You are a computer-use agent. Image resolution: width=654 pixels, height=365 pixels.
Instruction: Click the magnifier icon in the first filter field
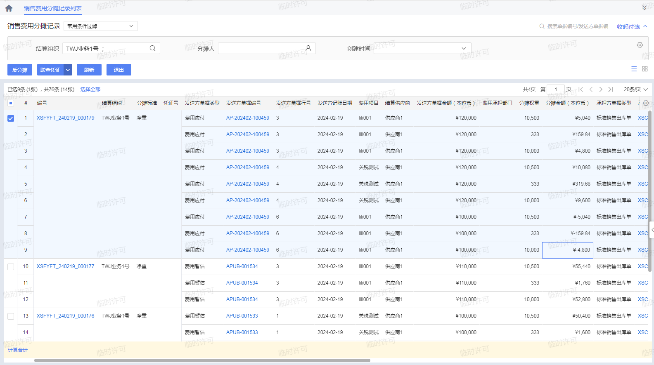153,48
